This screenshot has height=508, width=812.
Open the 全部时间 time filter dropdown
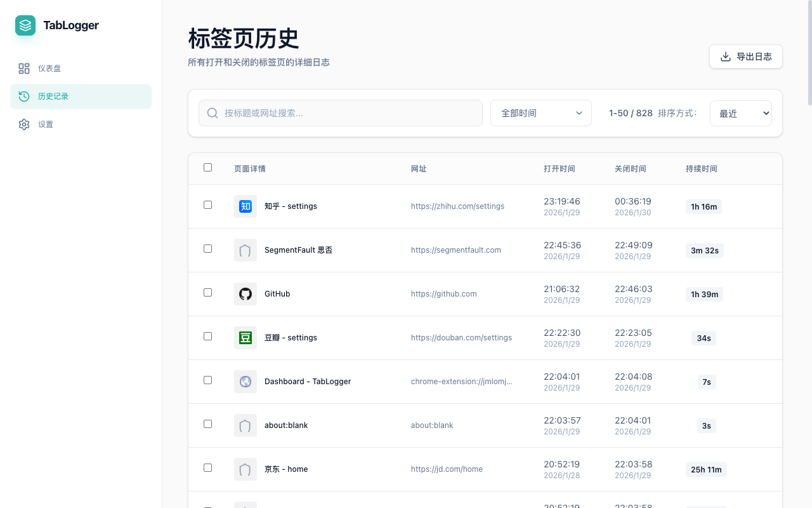(x=540, y=112)
